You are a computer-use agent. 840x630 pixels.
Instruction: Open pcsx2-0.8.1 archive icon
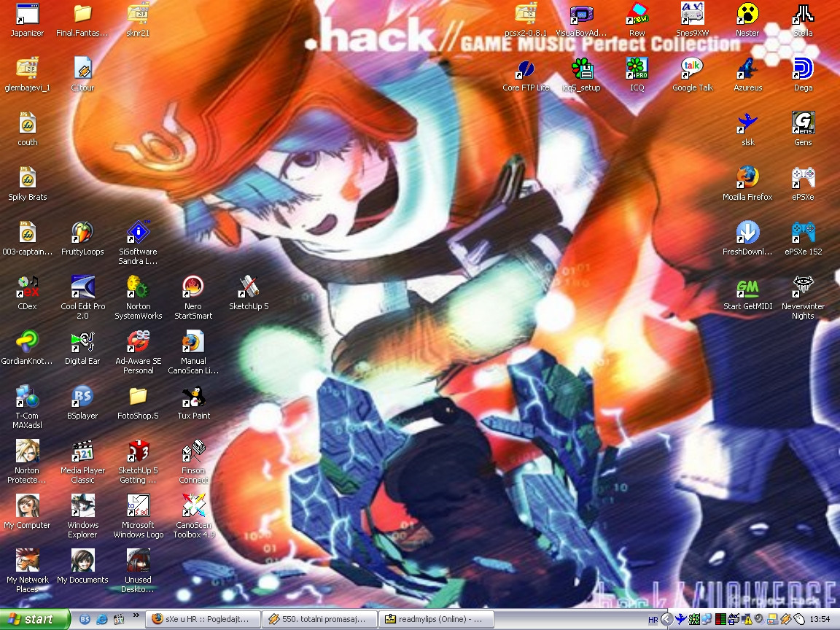(x=526, y=20)
